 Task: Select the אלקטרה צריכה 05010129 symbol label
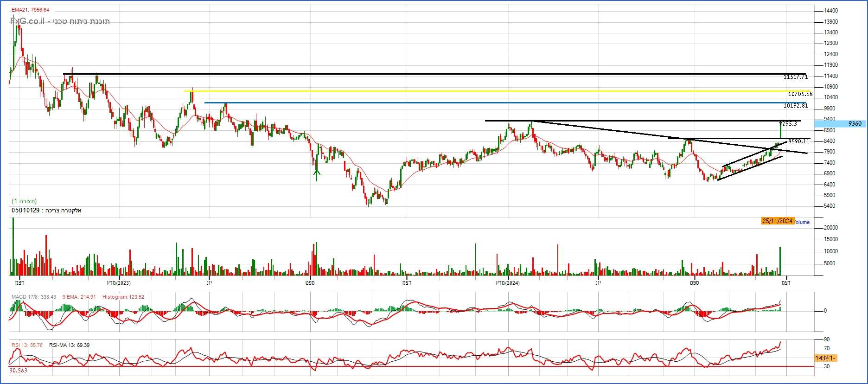click(x=46, y=211)
